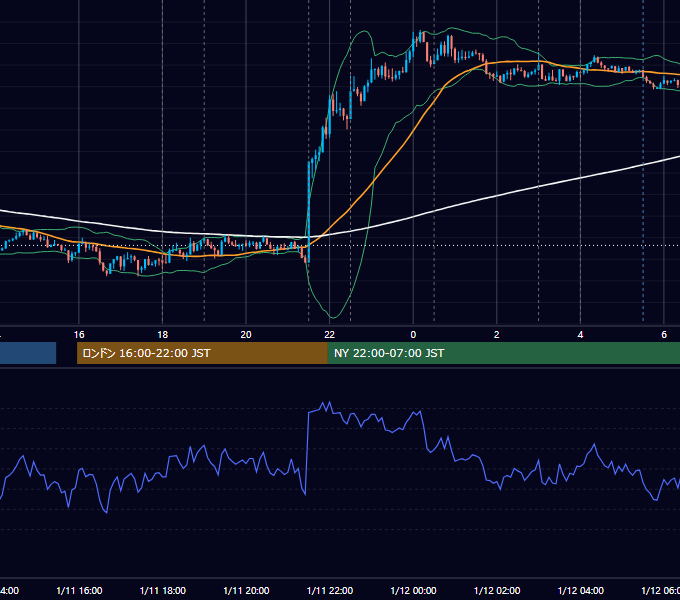Click the '1/11 16:00' bottom time label
680x600 pixels.
[x=79, y=590]
